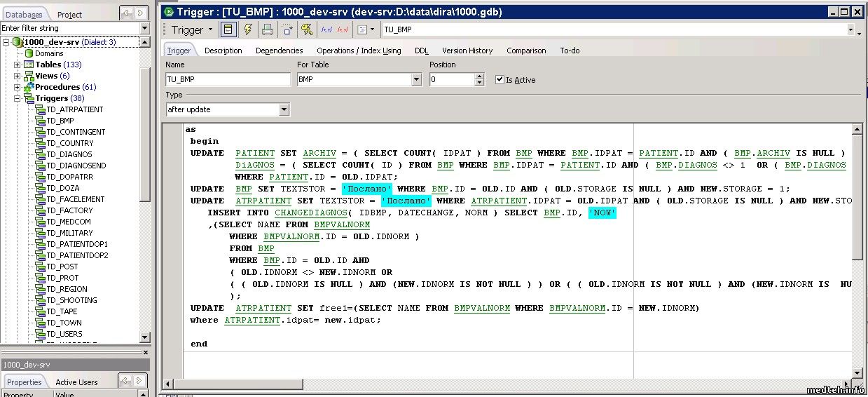Increase Position value with up stepper
868x397 pixels.
coord(479,76)
